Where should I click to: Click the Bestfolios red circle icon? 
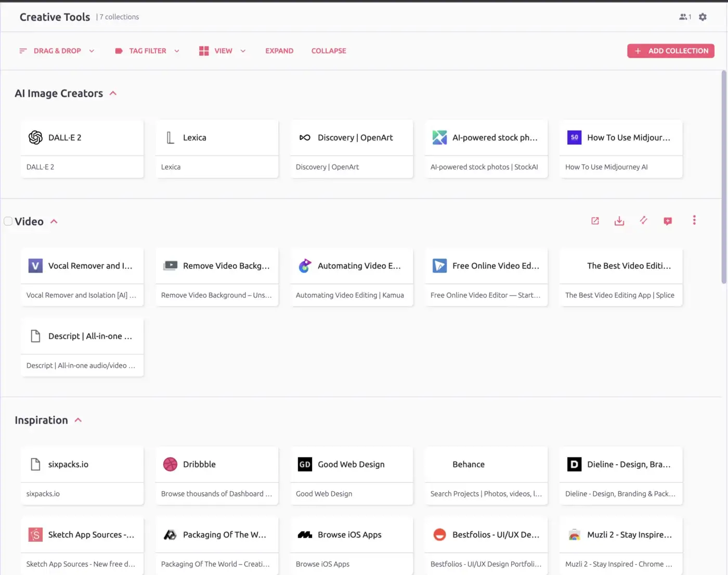point(439,534)
